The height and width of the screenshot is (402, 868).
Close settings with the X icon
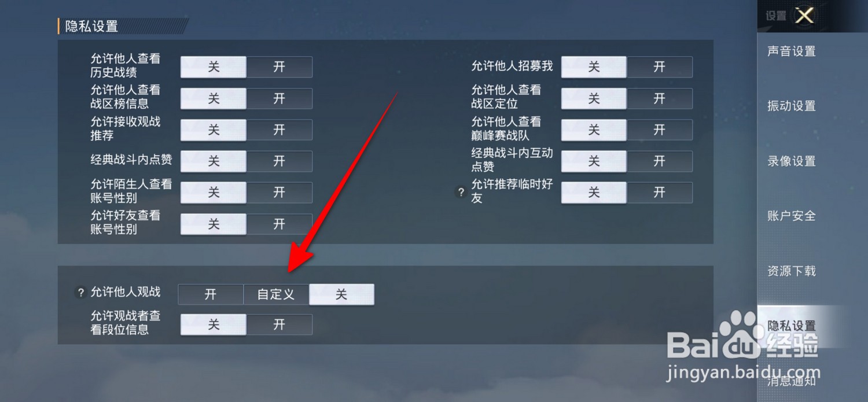click(x=804, y=16)
